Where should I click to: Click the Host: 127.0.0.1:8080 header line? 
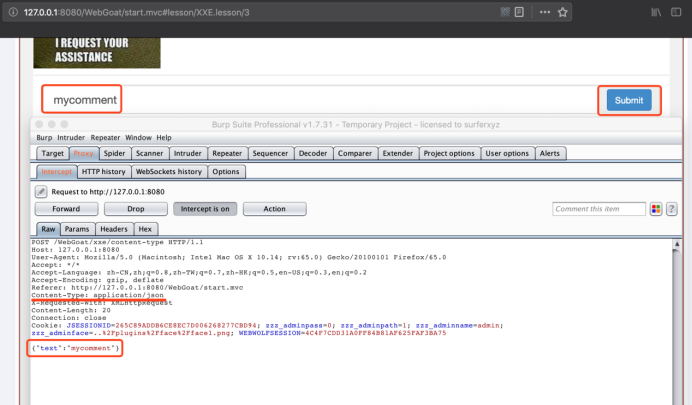75,250
